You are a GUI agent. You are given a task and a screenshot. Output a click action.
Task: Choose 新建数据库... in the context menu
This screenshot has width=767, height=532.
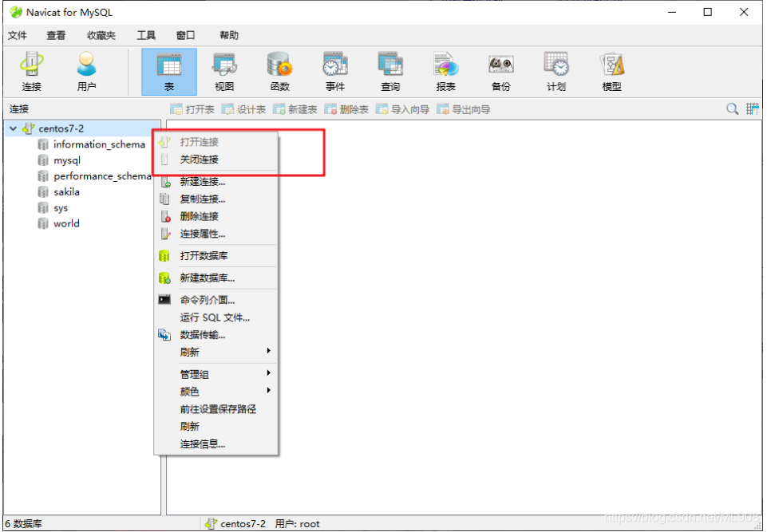(216, 278)
